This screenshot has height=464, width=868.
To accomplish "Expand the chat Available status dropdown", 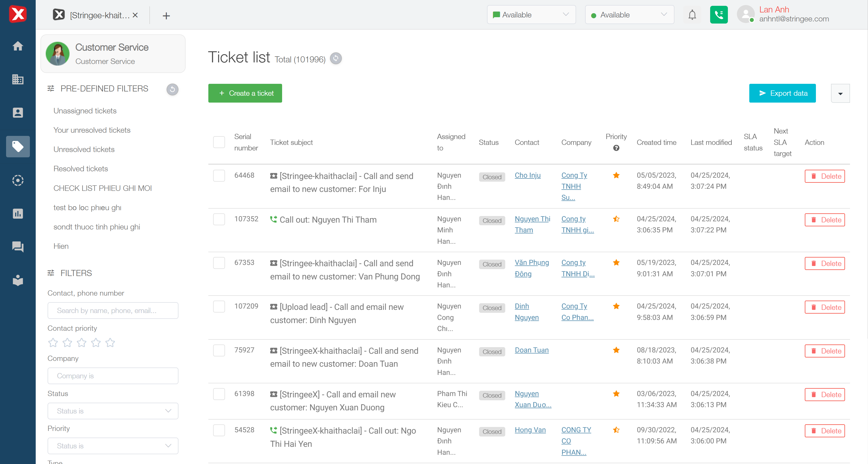I will coord(531,15).
